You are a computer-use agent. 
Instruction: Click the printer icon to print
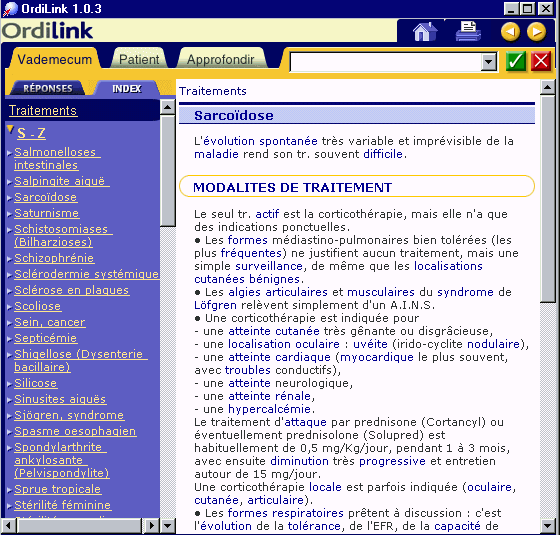tap(469, 31)
